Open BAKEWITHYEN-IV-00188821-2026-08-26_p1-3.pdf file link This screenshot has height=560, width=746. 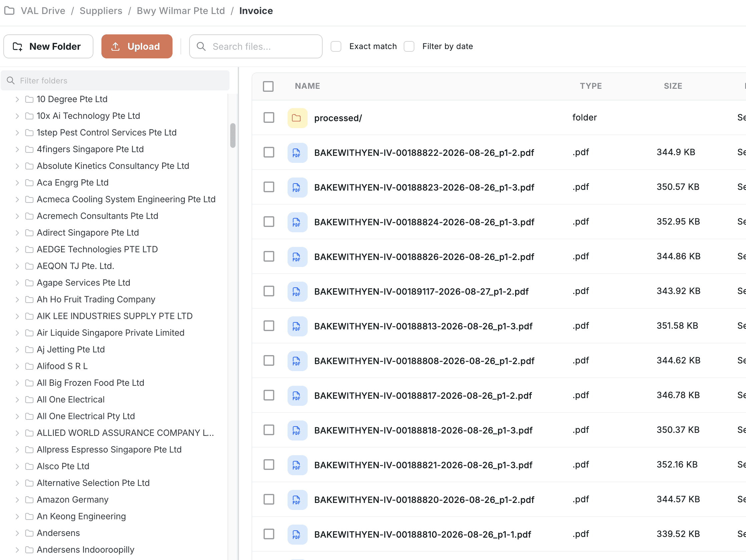click(423, 465)
